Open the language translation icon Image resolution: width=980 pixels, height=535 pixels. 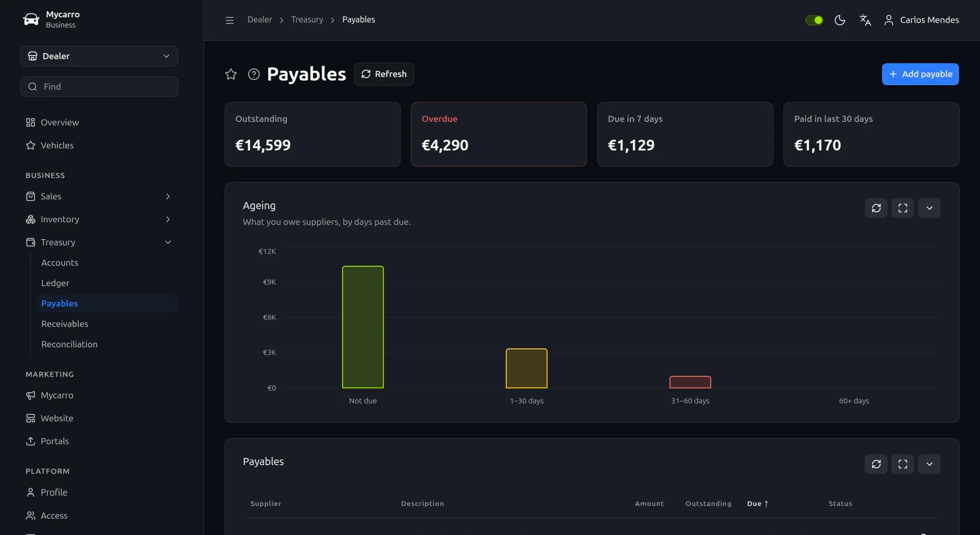click(x=865, y=20)
